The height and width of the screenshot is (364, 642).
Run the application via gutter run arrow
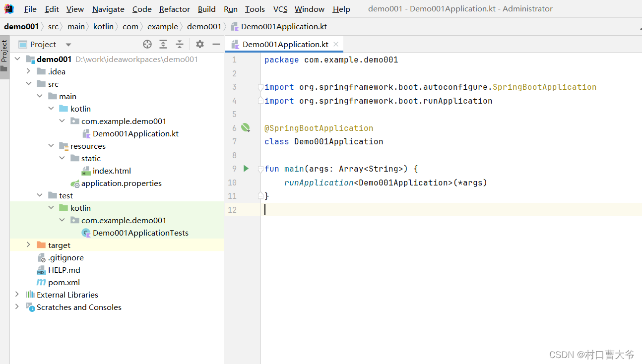pos(246,169)
